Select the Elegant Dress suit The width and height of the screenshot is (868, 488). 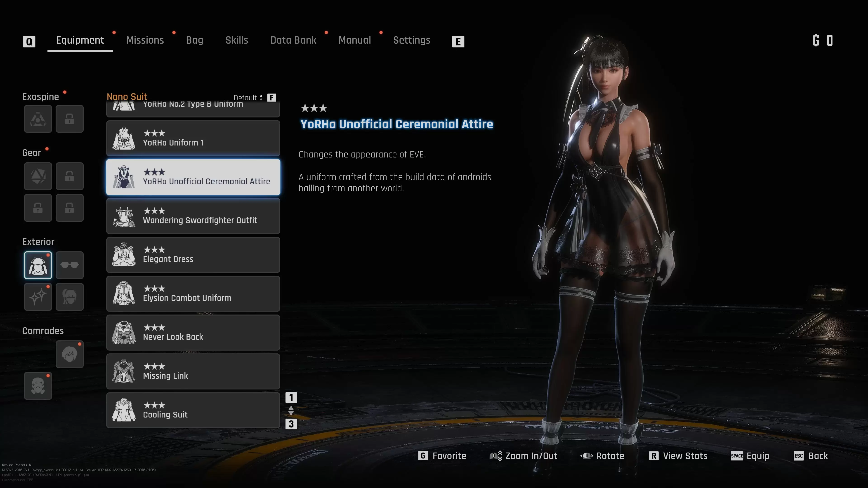coord(193,255)
